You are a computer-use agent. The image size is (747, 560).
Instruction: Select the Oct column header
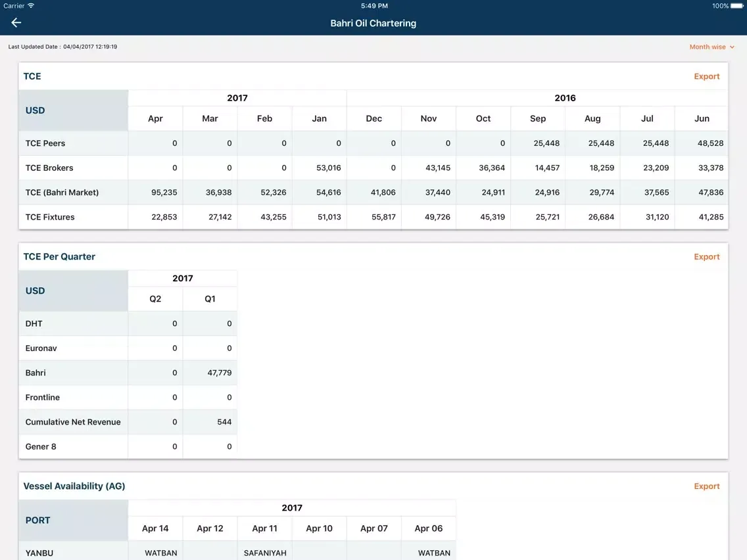pos(483,118)
